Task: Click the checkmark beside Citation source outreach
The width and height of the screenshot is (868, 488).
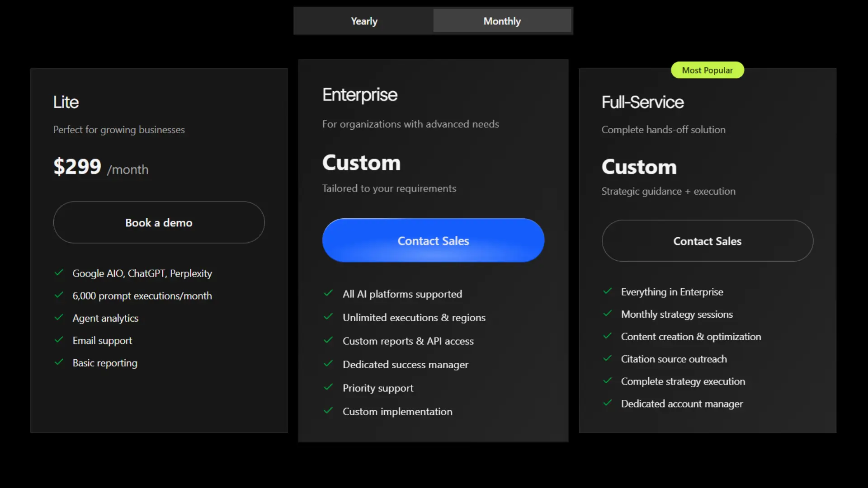Action: (x=607, y=358)
